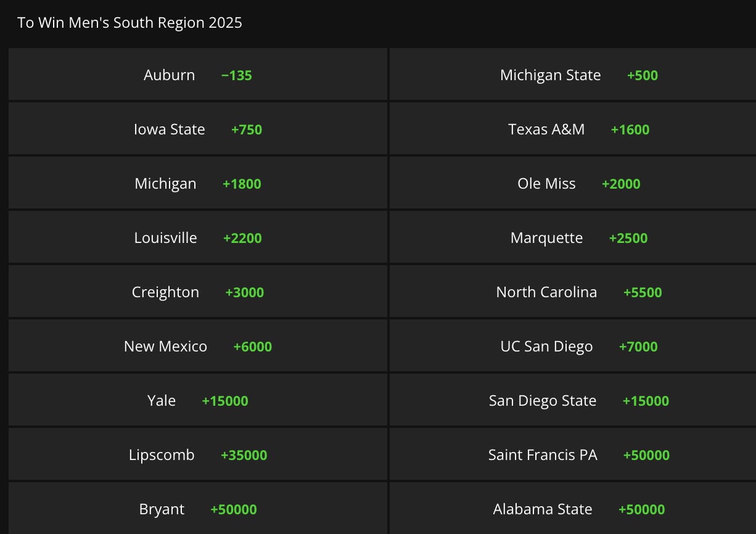Click the South Region 2025 market header

click(x=130, y=23)
